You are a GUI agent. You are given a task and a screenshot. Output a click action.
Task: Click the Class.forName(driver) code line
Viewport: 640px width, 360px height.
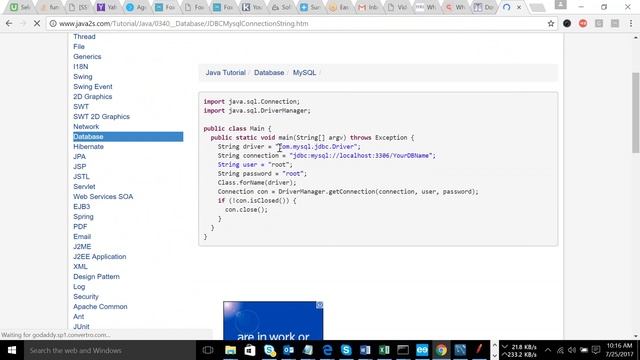257,182
